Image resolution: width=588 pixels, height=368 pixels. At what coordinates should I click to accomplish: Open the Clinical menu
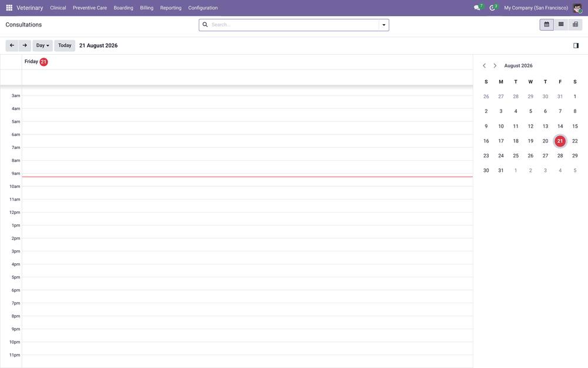(58, 8)
